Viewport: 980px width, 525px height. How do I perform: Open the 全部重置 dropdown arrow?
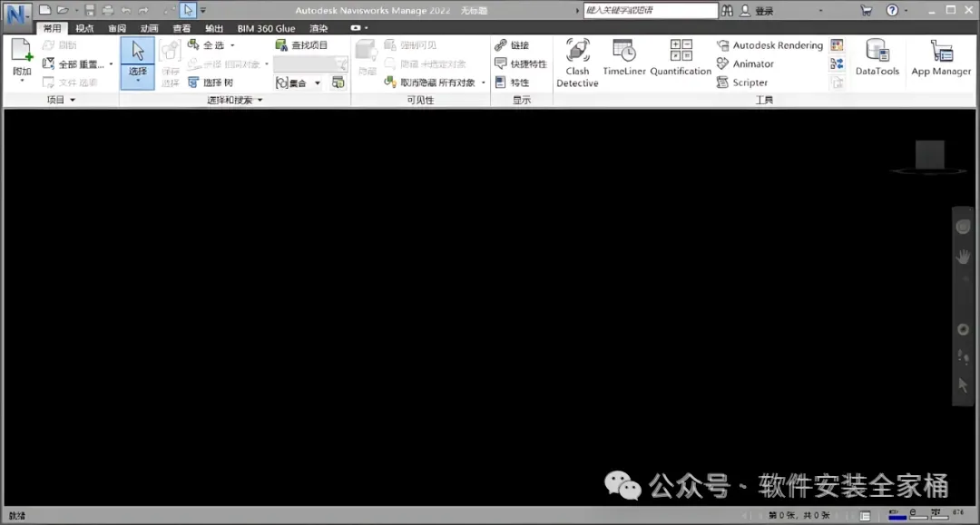pos(112,63)
